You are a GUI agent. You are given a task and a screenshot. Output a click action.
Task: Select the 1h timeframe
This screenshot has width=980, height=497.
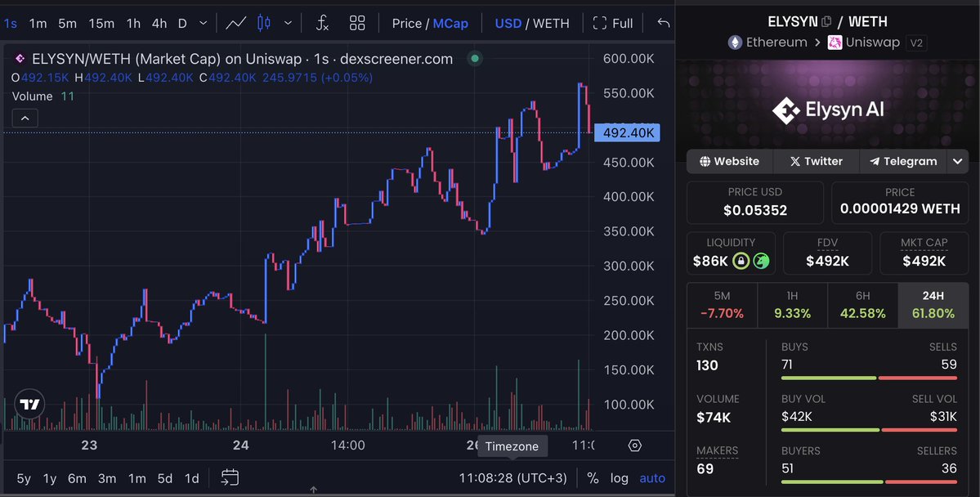click(x=133, y=23)
